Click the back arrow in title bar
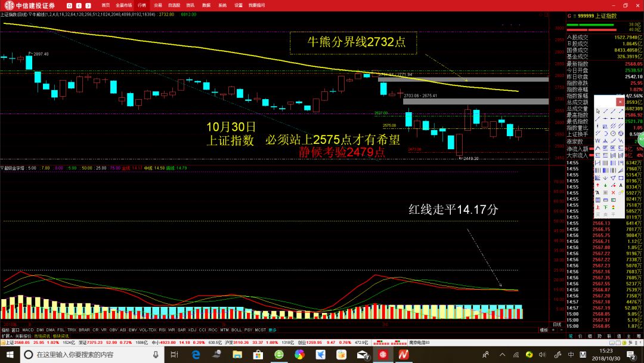The width and height of the screenshot is (644, 363). tap(79, 6)
